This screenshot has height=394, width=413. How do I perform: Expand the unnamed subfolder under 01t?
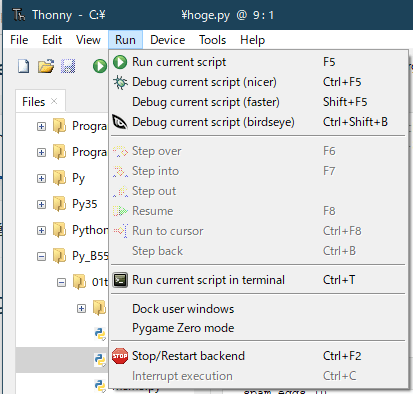point(81,309)
